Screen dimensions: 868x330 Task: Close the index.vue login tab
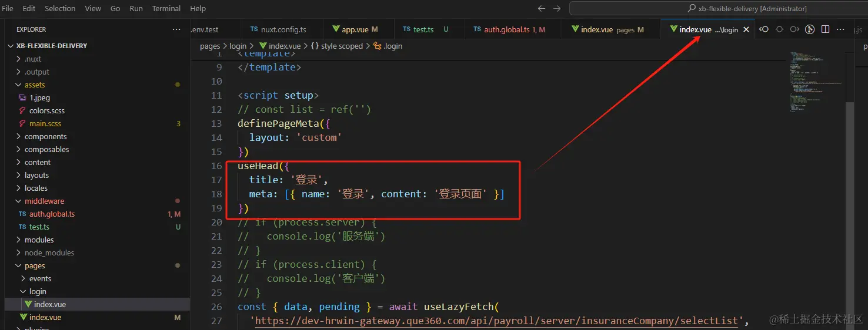pyautogui.click(x=746, y=29)
